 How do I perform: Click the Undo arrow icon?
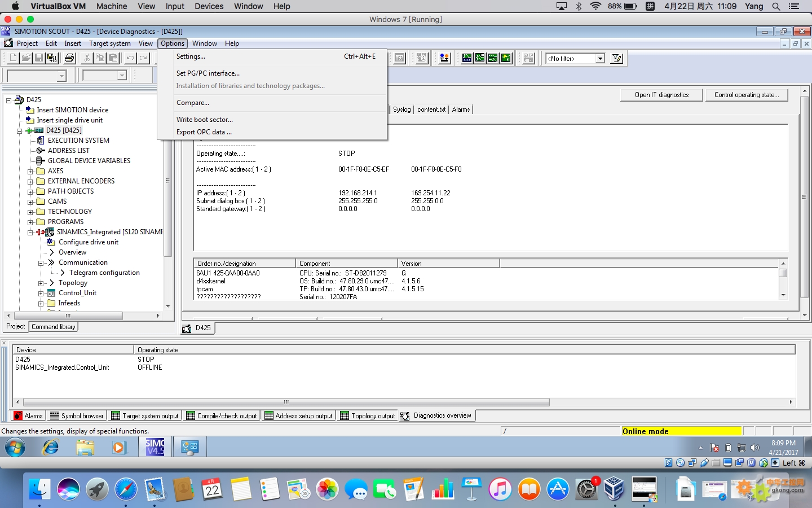click(x=130, y=58)
